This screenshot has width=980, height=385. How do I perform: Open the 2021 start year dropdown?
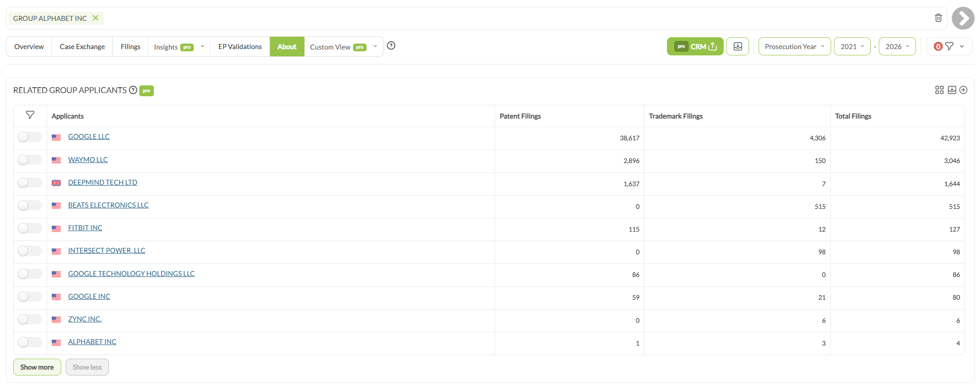852,46
